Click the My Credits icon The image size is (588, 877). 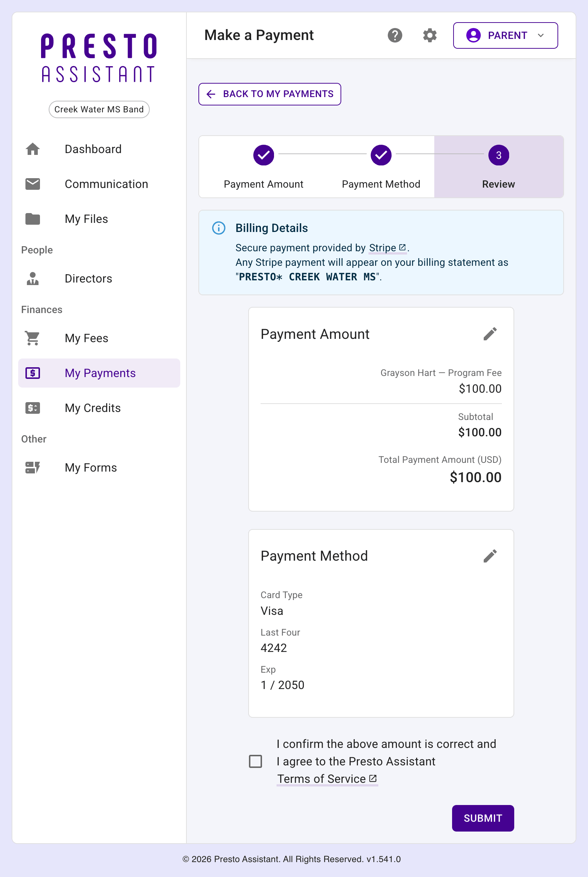[33, 408]
